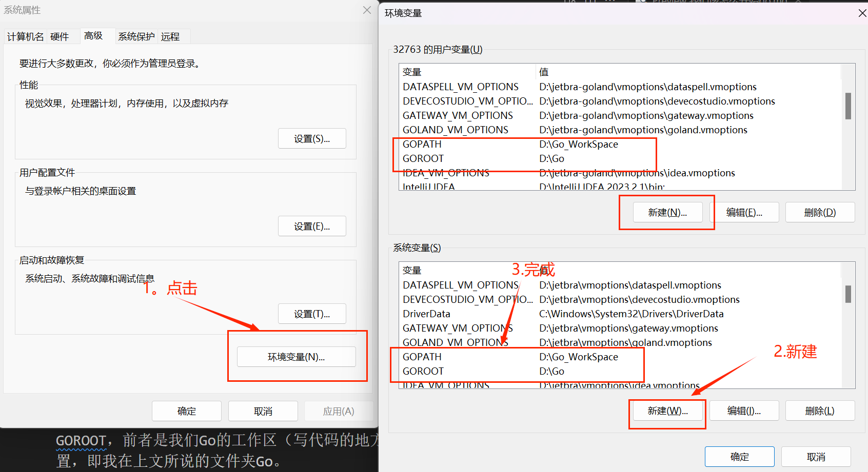868x472 pixels.
Task: Click 设置(E)... for 用户配置文件
Action: 312,226
